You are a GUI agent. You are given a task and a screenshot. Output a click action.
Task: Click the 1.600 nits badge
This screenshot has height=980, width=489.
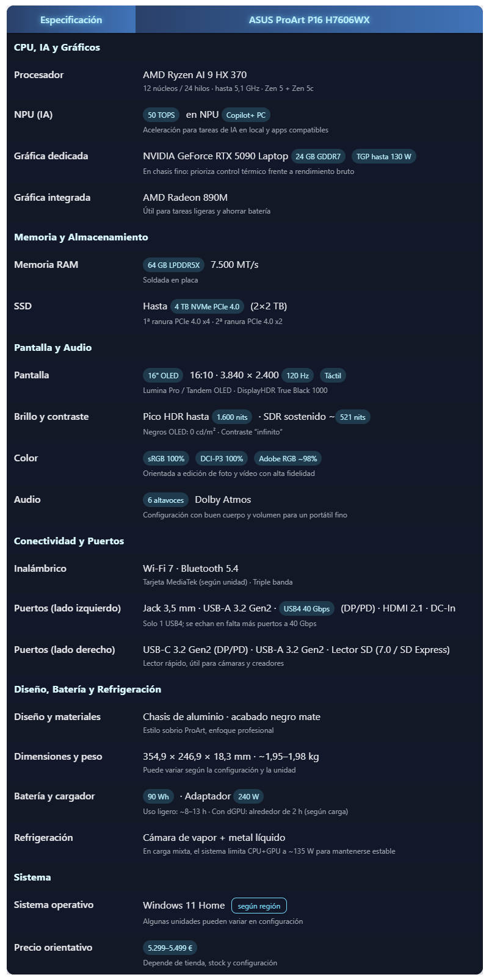click(x=232, y=417)
